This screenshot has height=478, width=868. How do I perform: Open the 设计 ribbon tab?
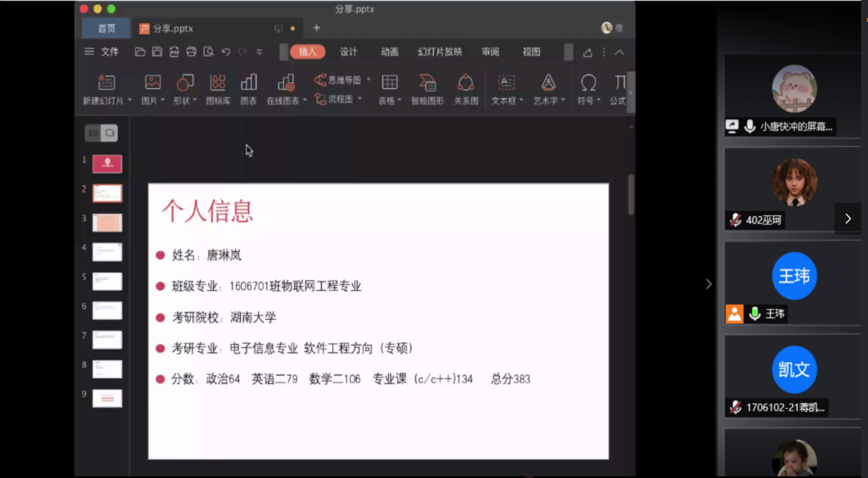(348, 52)
